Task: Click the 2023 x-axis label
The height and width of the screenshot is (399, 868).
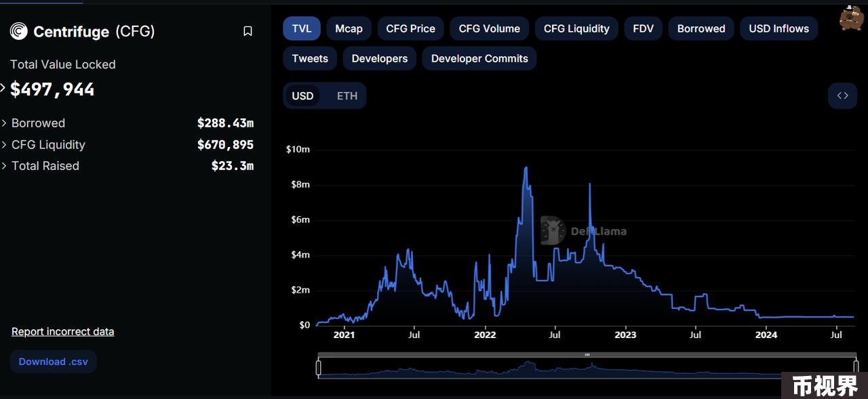Action: coord(625,335)
